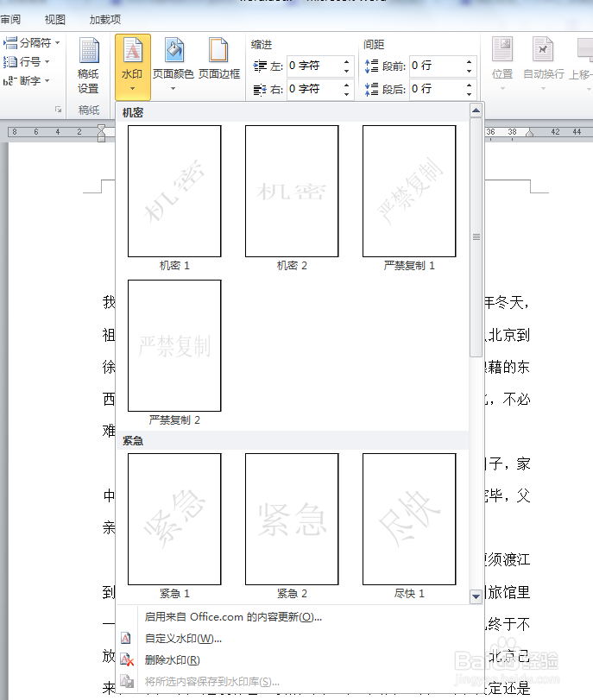Expand the 页面颜色 dropdown arrow
The height and width of the screenshot is (700, 593).
173,88
